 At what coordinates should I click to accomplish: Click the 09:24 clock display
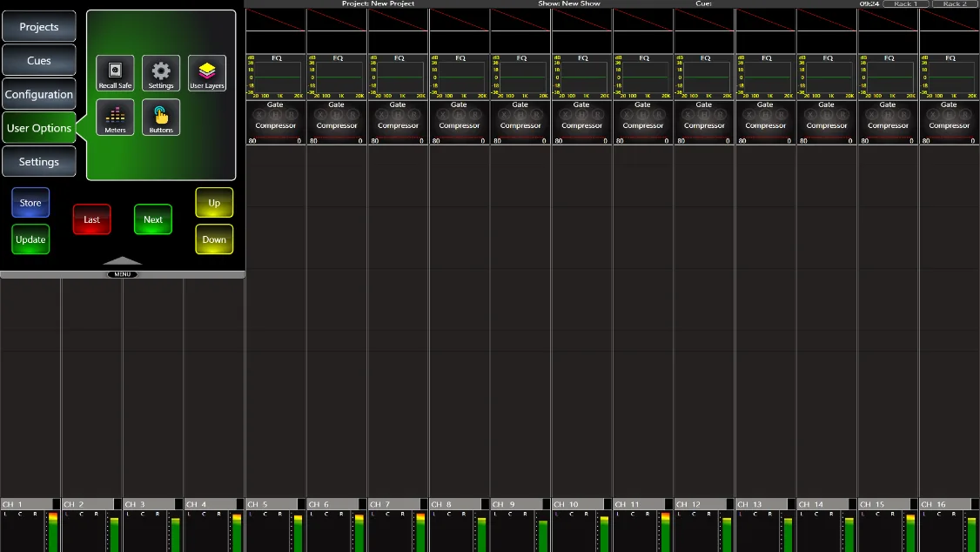[x=869, y=3]
